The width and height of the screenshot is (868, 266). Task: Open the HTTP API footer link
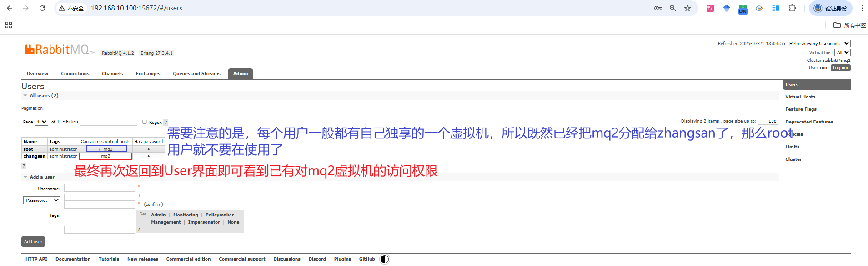pos(36,259)
